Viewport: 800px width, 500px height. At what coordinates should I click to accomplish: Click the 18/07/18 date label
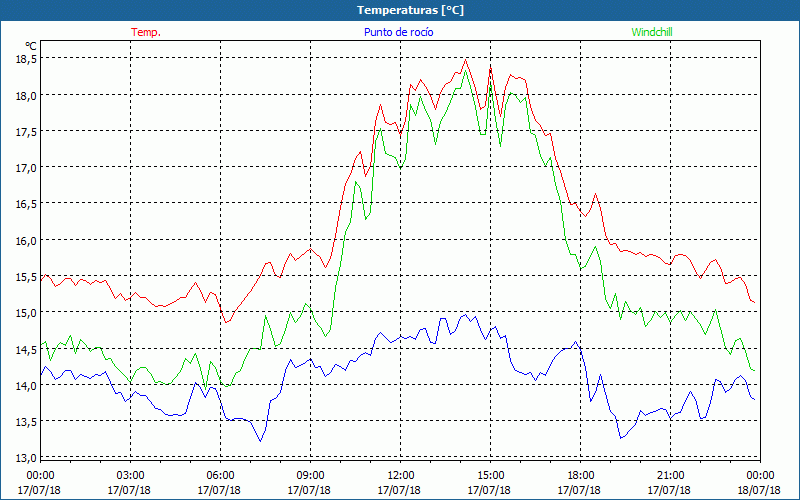click(759, 490)
